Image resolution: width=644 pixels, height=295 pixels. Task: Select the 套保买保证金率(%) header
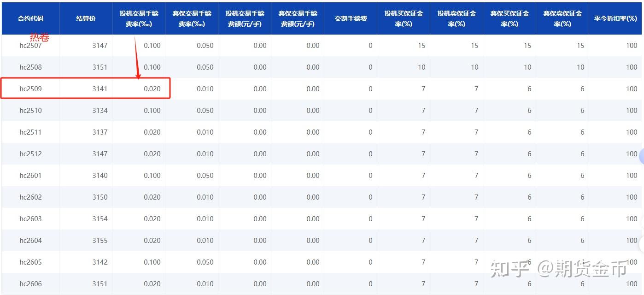click(509, 19)
